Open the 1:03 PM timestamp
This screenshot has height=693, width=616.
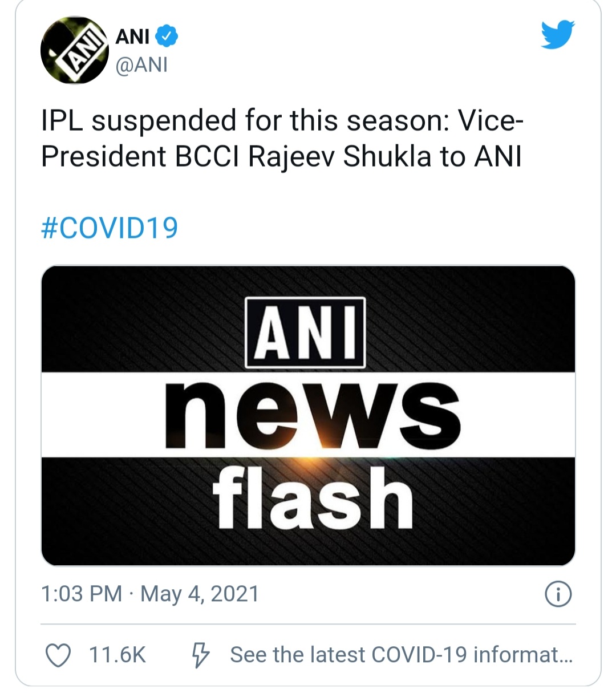(82, 594)
